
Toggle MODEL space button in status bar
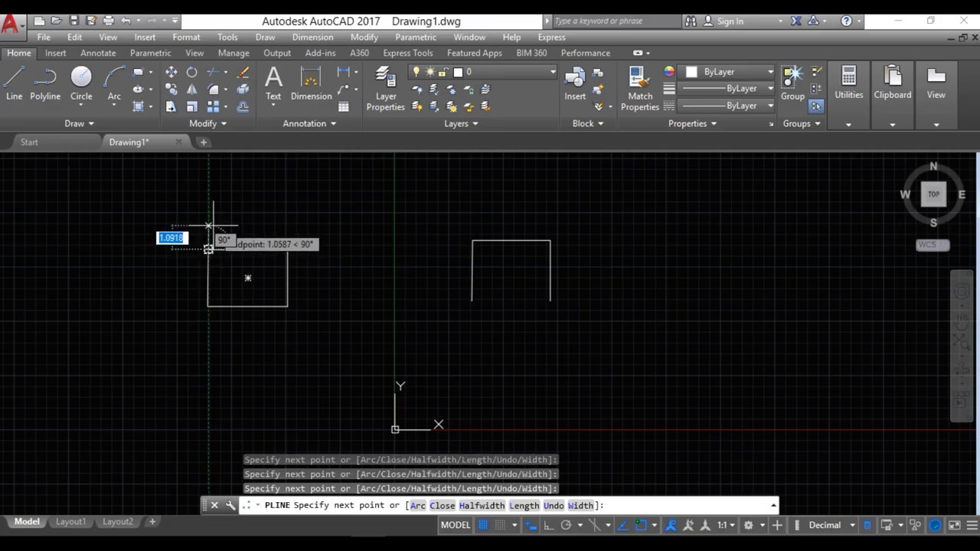tap(455, 525)
